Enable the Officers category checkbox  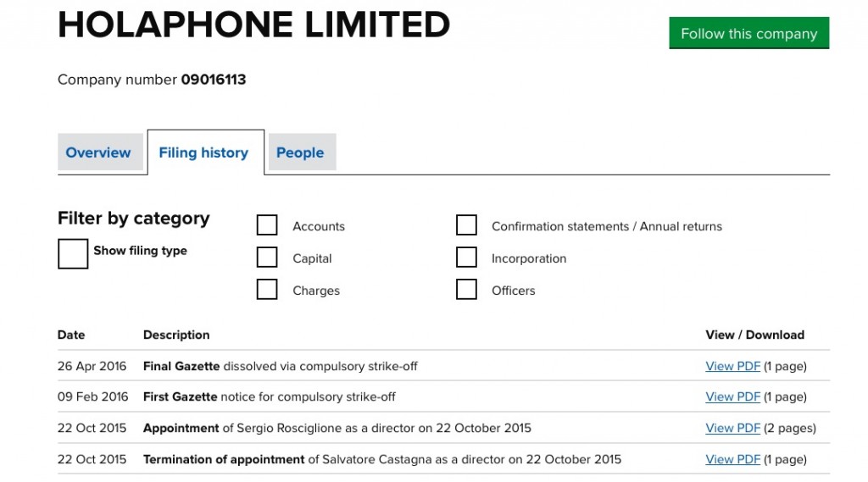coord(466,290)
